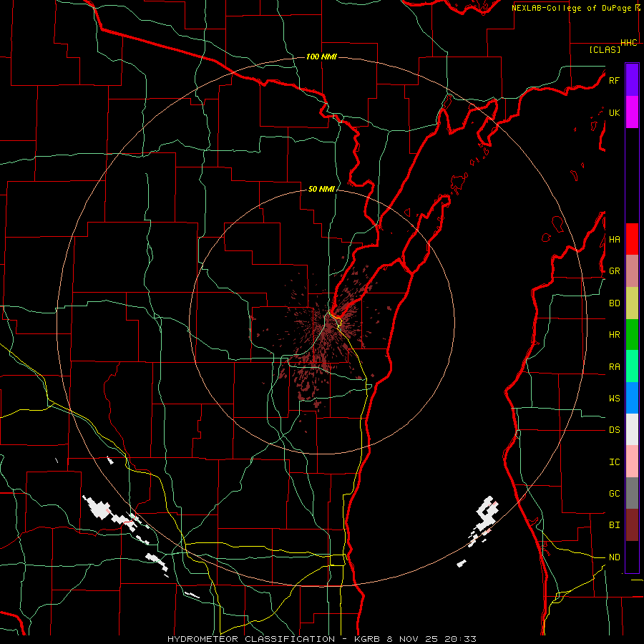Select the BD legend label
Viewport: 644px width, 644px height.
(x=614, y=303)
